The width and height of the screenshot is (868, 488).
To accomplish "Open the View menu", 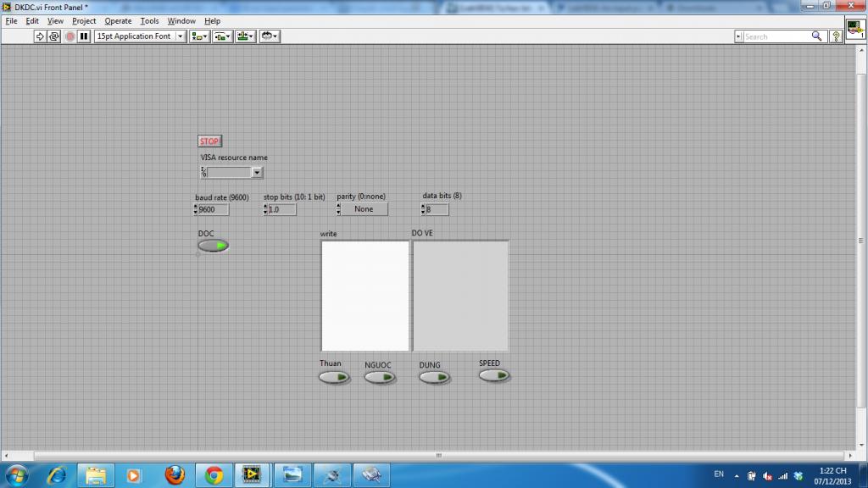I will (55, 21).
